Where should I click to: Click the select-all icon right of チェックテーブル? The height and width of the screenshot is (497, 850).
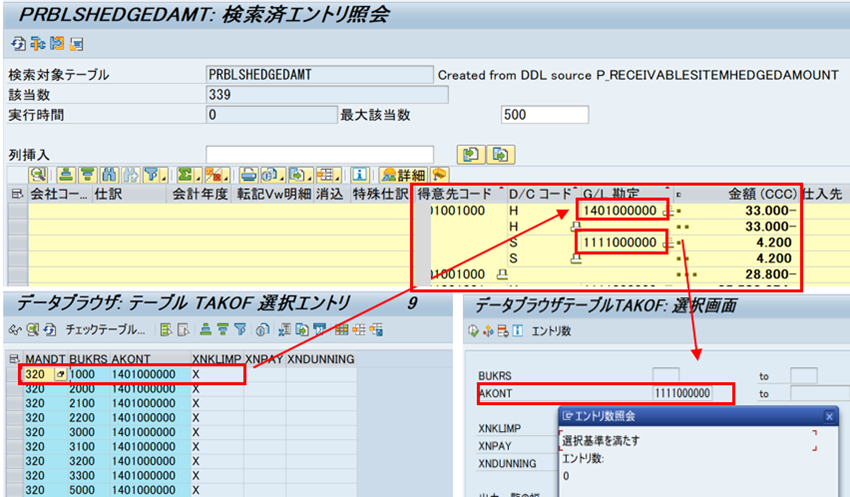click(166, 330)
